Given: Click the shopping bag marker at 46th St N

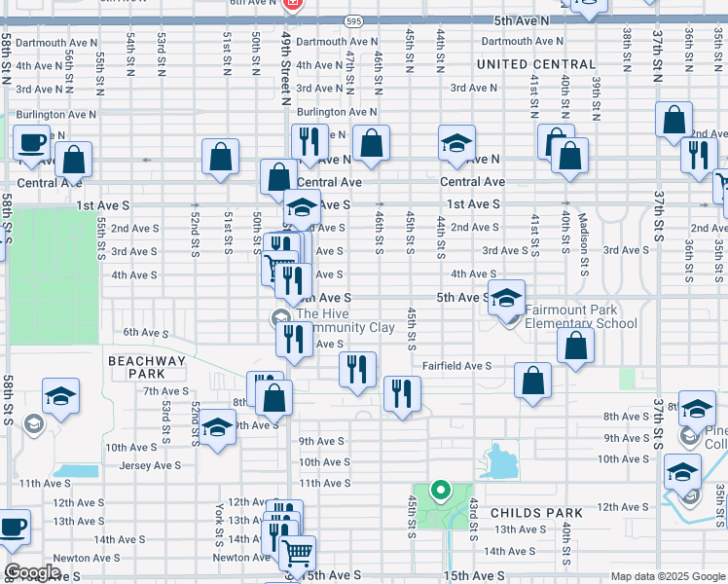Looking at the screenshot, I should point(371,145).
